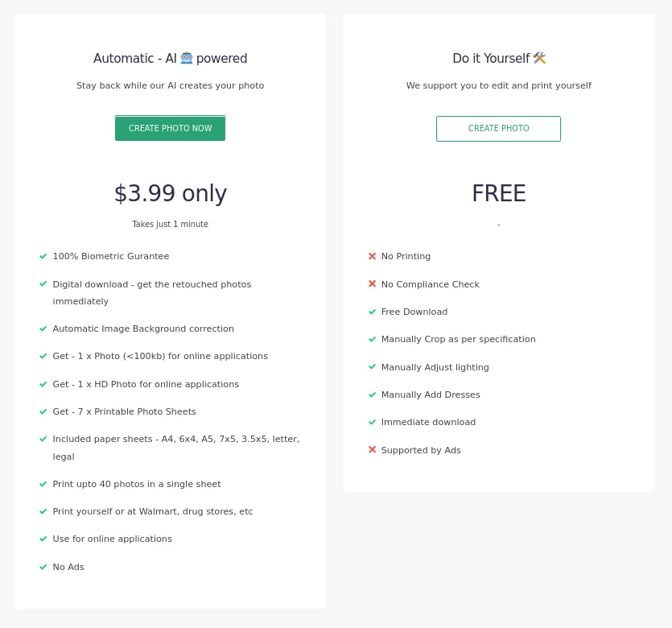Select the Do it Yourself heading

(x=491, y=59)
